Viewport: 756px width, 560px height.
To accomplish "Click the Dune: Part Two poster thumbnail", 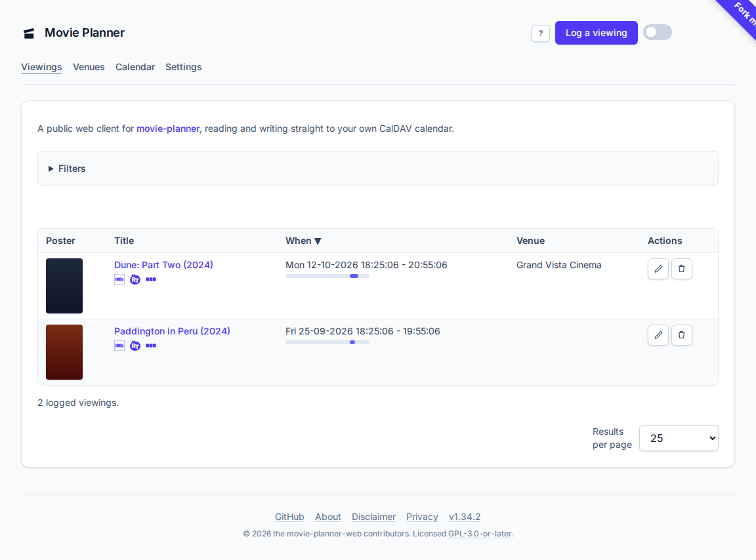I will [x=64, y=286].
